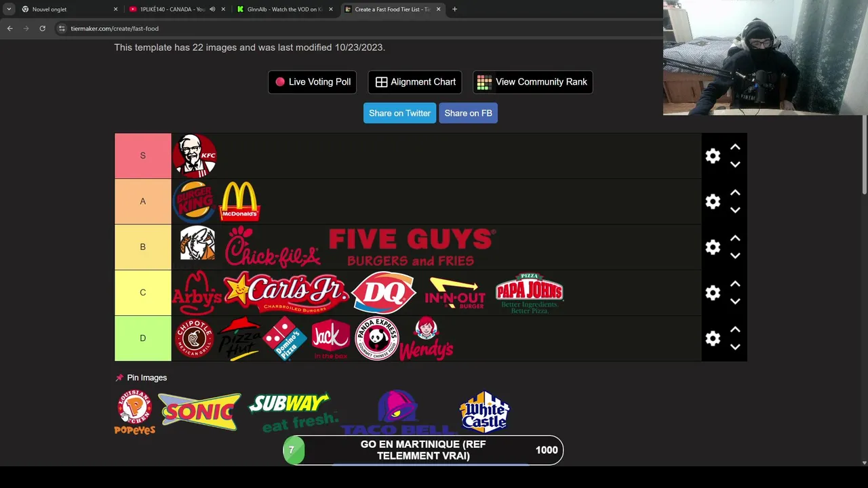Move A tier row down with chevron
The height and width of the screenshot is (488, 868).
[735, 210]
